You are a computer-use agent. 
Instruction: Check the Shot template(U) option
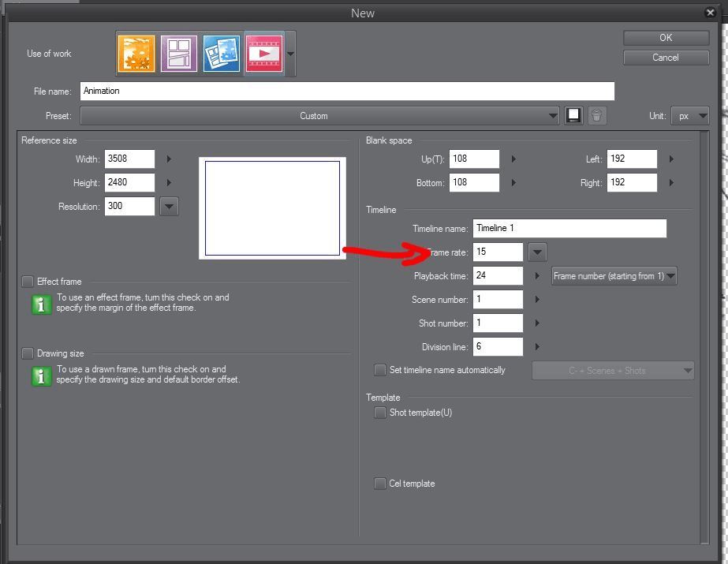(380, 413)
